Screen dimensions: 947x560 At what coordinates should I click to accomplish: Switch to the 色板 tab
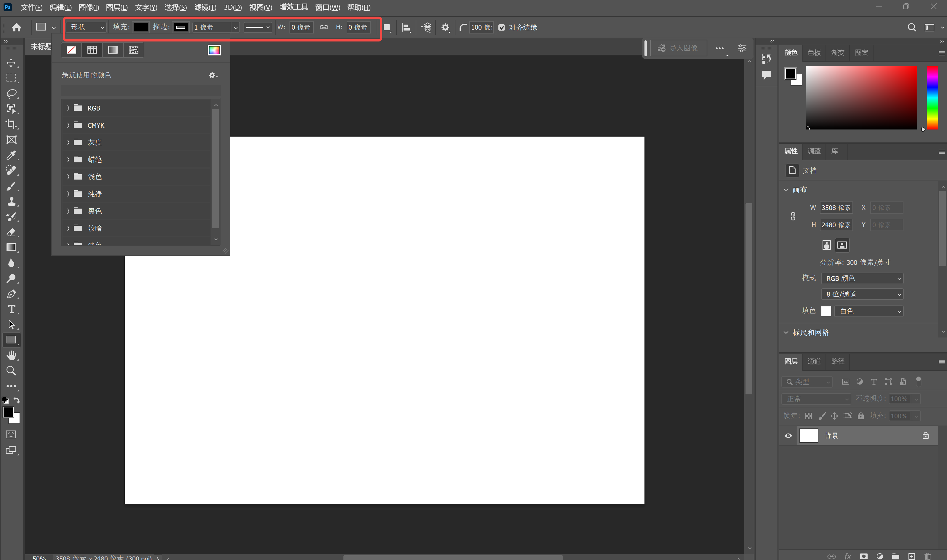tap(814, 52)
